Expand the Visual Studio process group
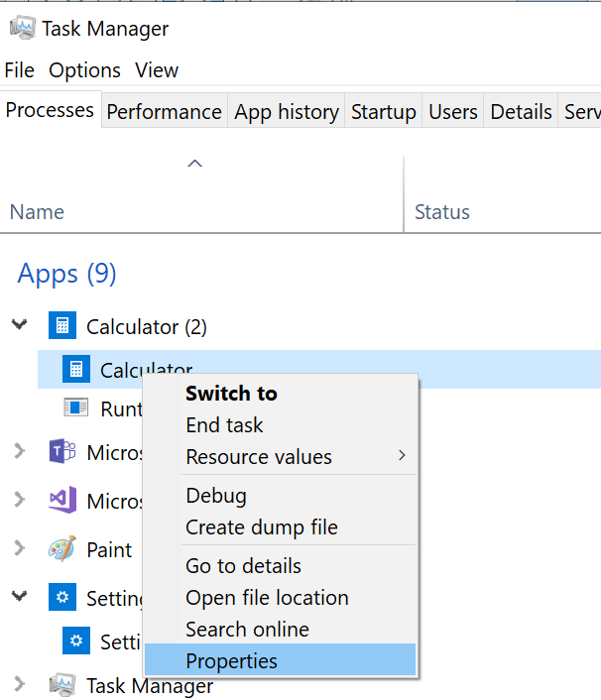This screenshot has height=700, width=601. 19,500
